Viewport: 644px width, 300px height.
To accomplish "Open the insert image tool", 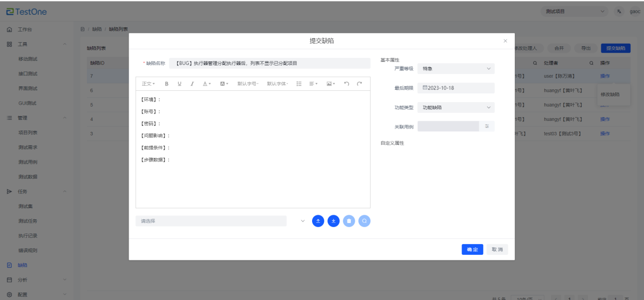I will (x=330, y=84).
